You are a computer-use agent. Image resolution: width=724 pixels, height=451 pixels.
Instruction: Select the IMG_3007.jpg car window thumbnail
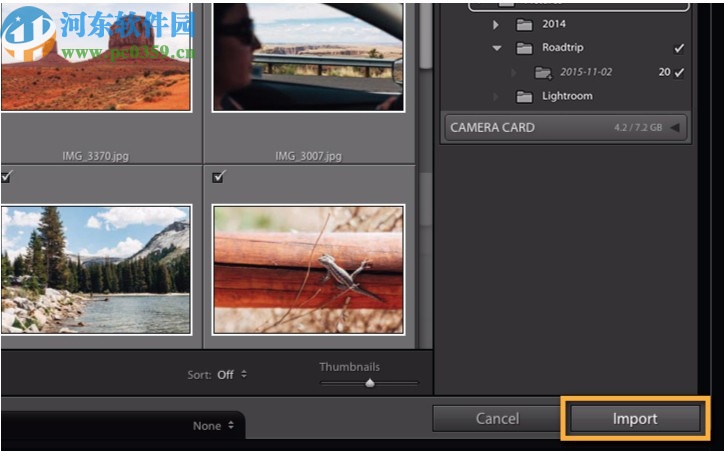pyautogui.click(x=308, y=57)
